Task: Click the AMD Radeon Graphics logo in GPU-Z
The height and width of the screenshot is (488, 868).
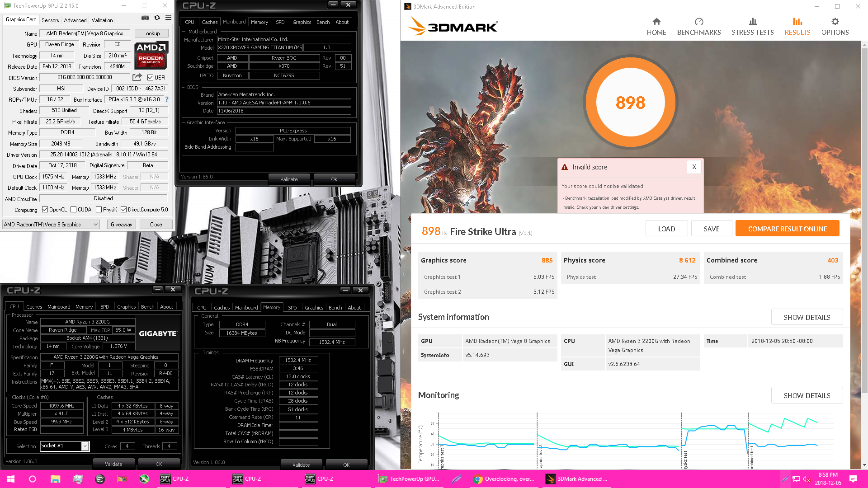Action: pos(151,55)
